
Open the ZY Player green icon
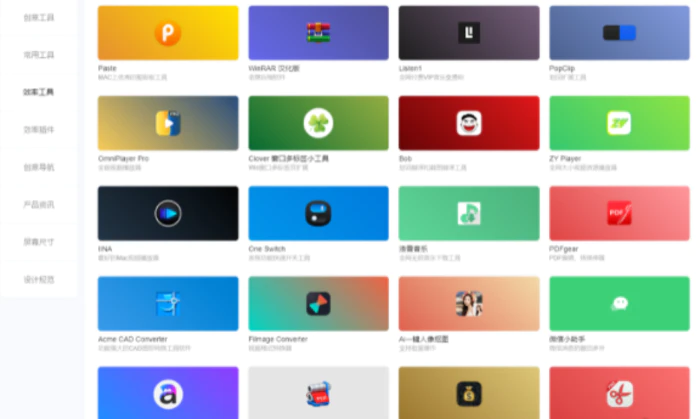(x=619, y=123)
